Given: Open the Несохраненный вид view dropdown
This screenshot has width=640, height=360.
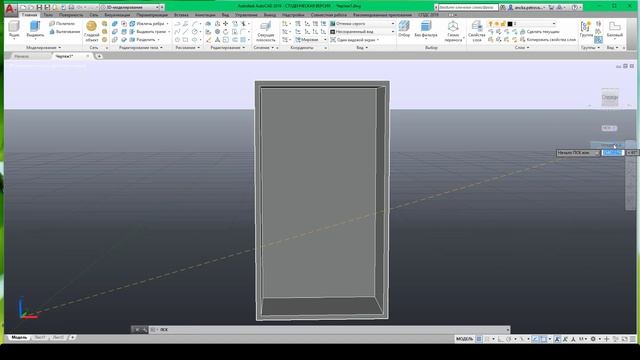Looking at the screenshot, I should click(x=362, y=31).
